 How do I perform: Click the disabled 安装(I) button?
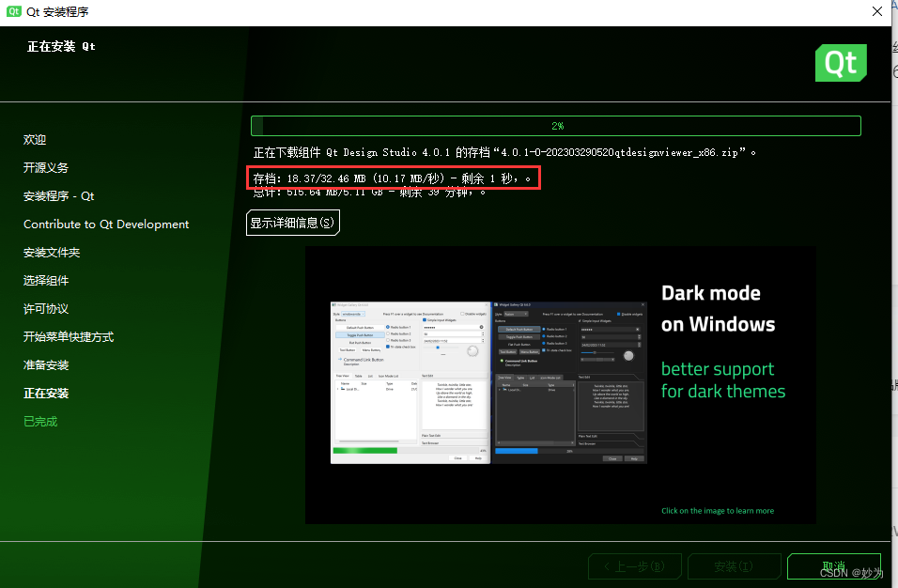pos(735,566)
